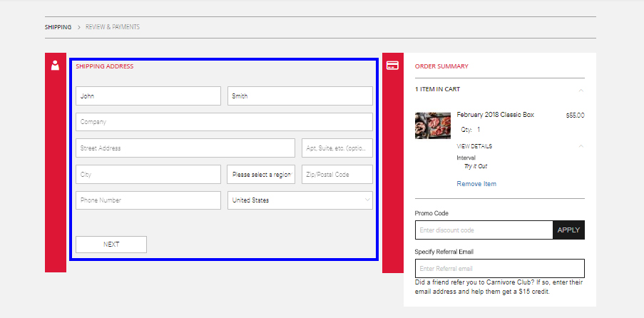Click the credit card icon beside Order Summary
The width and height of the screenshot is (644, 318).
tap(392, 66)
